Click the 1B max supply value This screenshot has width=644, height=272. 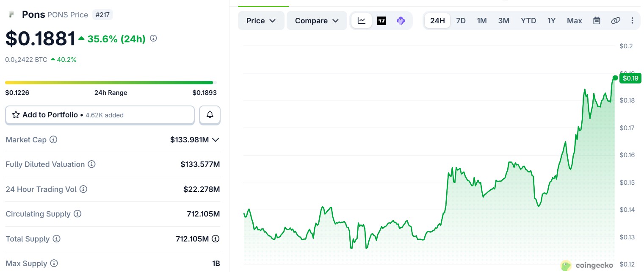click(216, 264)
